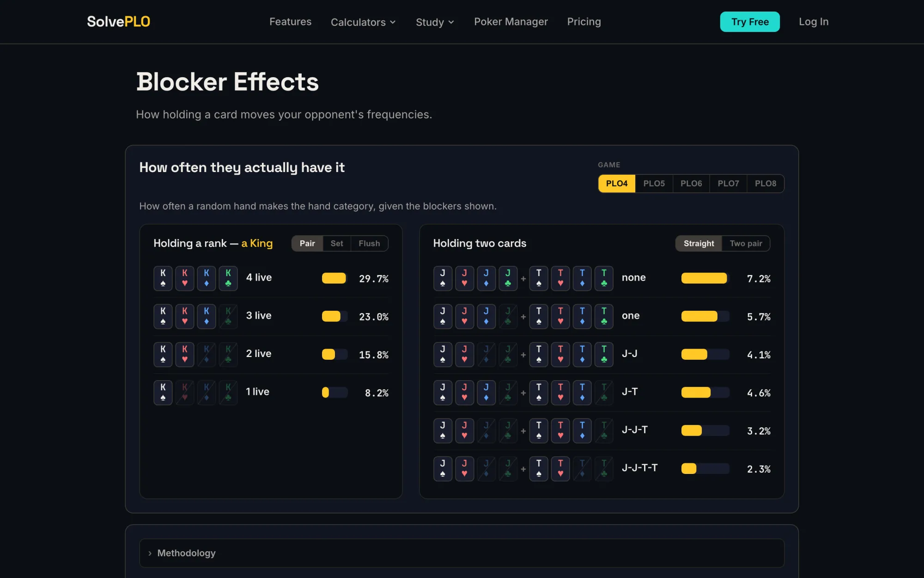Click the Ten of diamonds card in the J-J-T row
The height and width of the screenshot is (578, 924).
click(x=582, y=430)
